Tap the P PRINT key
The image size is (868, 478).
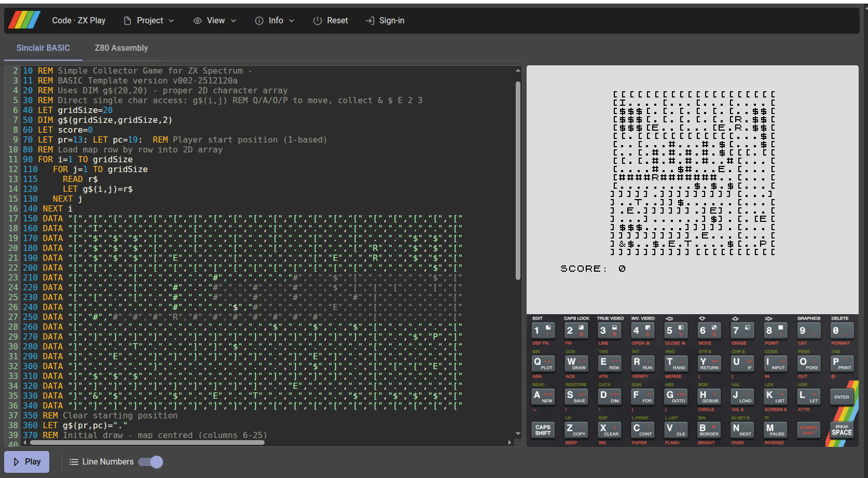tap(842, 363)
